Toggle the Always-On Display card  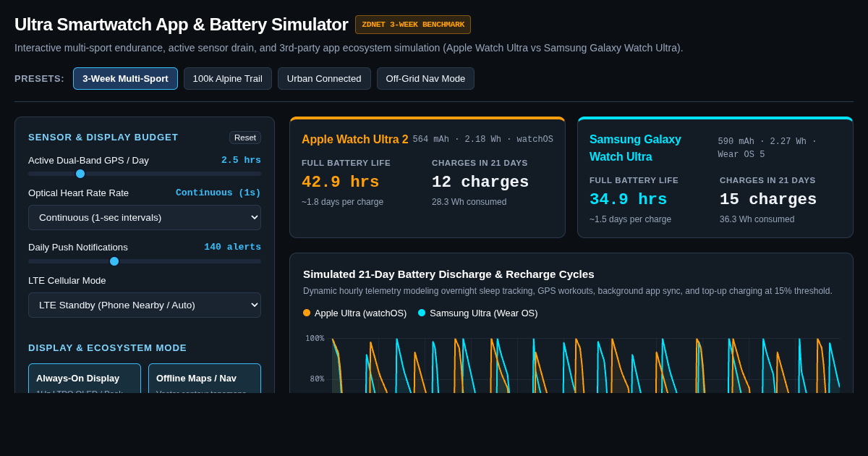[x=85, y=379]
